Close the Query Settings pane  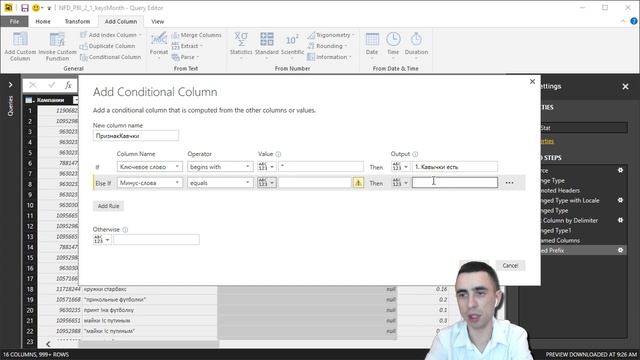[x=625, y=87]
